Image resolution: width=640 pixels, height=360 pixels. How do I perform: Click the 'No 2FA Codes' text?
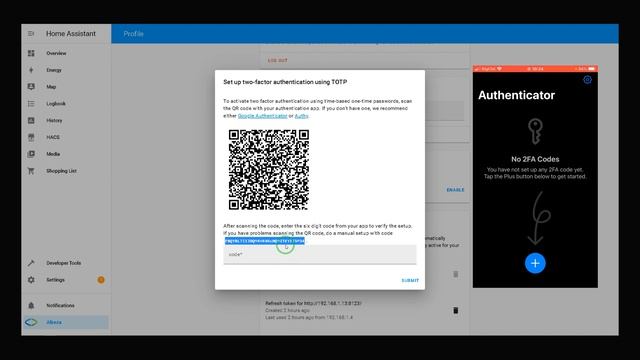pos(535,159)
